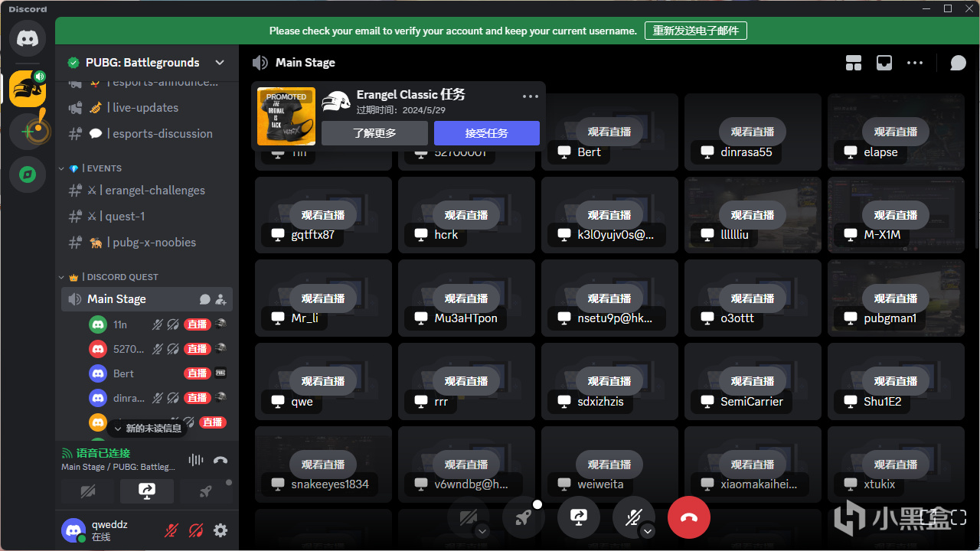Image resolution: width=980 pixels, height=551 pixels.
Task: Open the Erangel quest promoted thumbnail
Action: coord(286,116)
